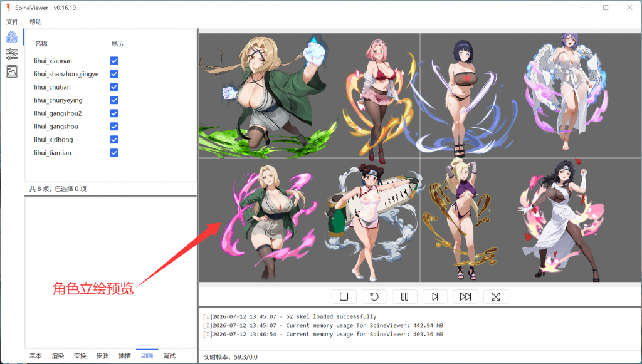
Task: Pause the animation playback
Action: pyautogui.click(x=404, y=296)
